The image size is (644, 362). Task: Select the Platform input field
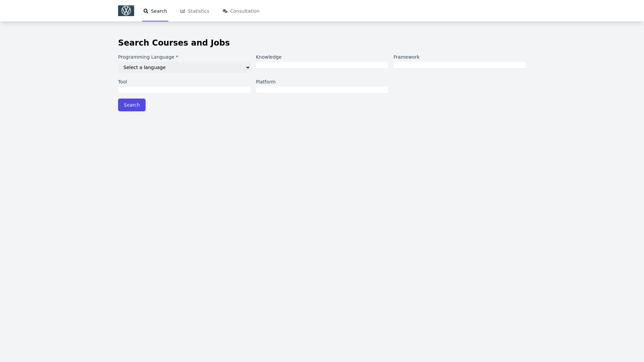[322, 90]
